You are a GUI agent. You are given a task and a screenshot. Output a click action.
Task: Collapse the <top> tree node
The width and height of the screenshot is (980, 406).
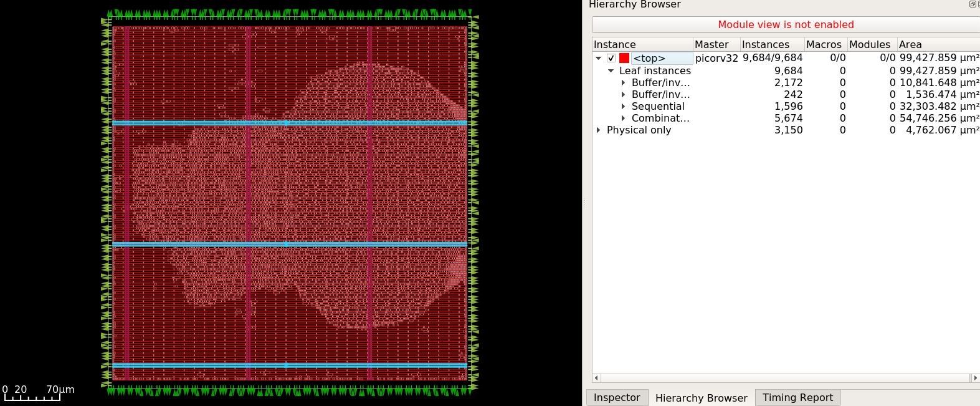[x=599, y=58]
